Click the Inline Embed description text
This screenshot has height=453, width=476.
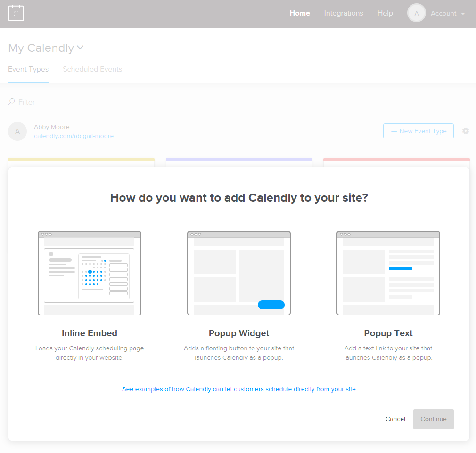[x=90, y=353]
